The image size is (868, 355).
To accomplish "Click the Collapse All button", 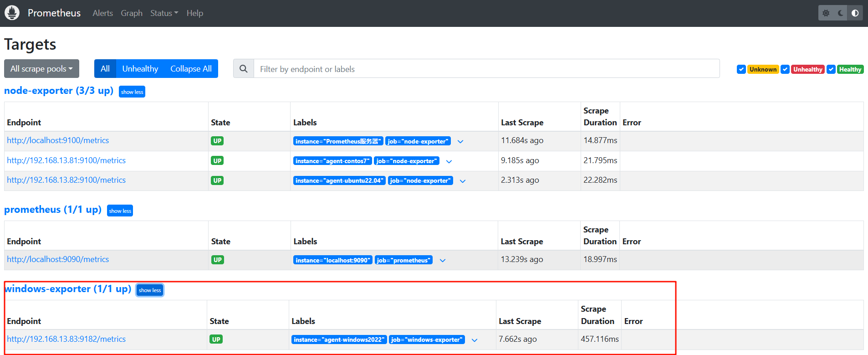I will 191,69.
